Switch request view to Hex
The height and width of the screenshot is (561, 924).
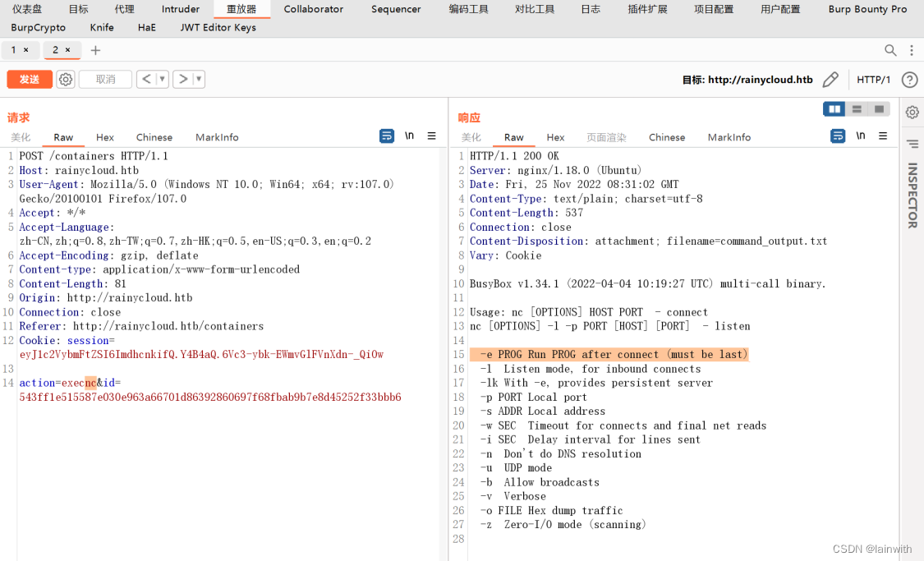pos(105,137)
